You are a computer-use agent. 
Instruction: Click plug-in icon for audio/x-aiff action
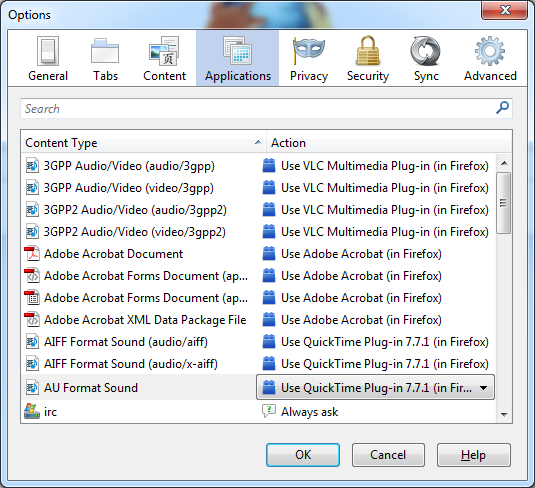tap(269, 363)
